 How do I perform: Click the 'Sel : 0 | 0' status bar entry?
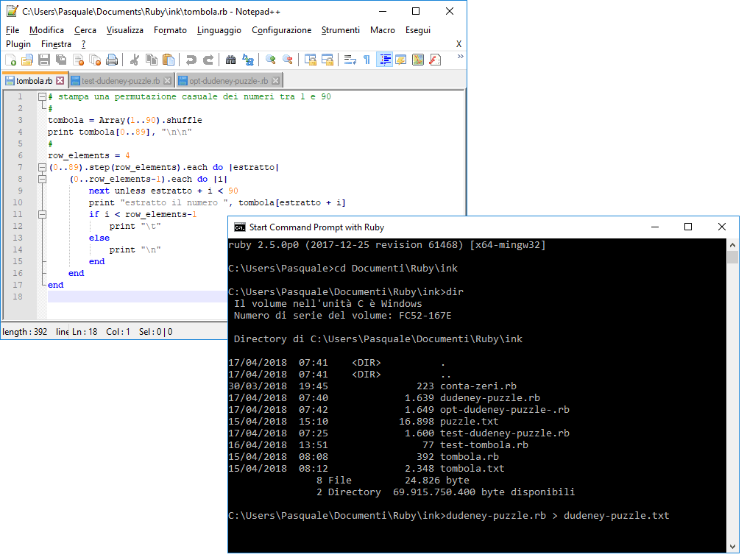tap(156, 331)
